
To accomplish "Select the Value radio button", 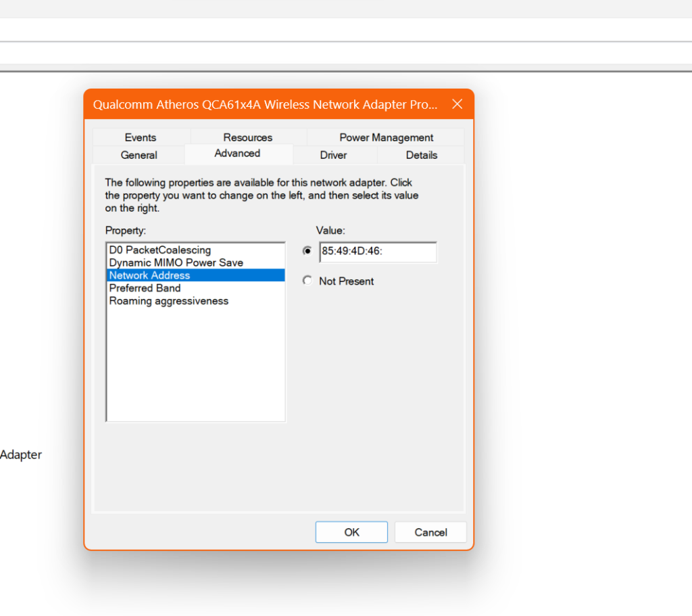I will 307,251.
